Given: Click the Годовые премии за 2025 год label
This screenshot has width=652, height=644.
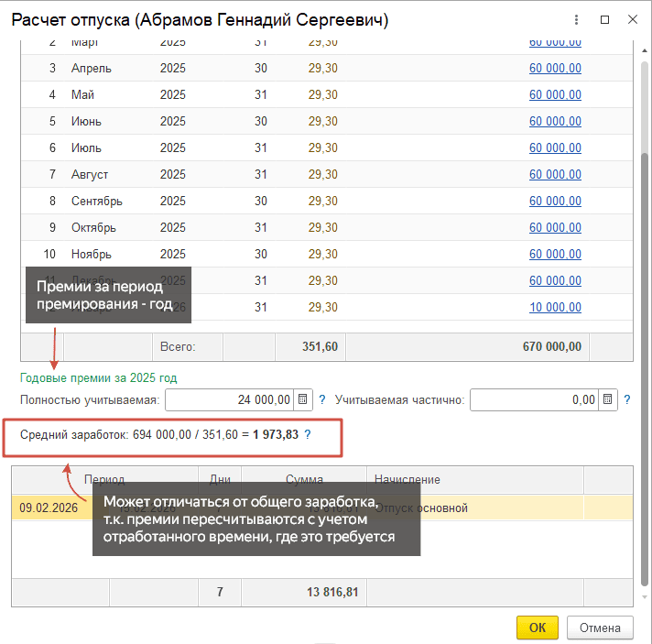Looking at the screenshot, I should (x=99, y=378).
